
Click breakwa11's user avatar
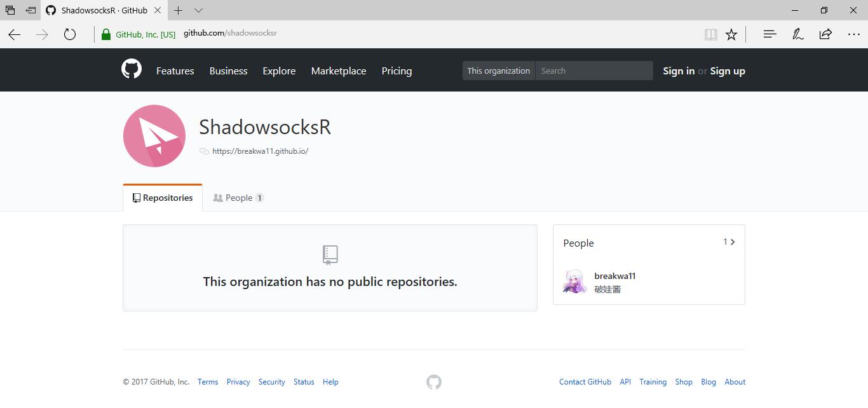pos(575,282)
